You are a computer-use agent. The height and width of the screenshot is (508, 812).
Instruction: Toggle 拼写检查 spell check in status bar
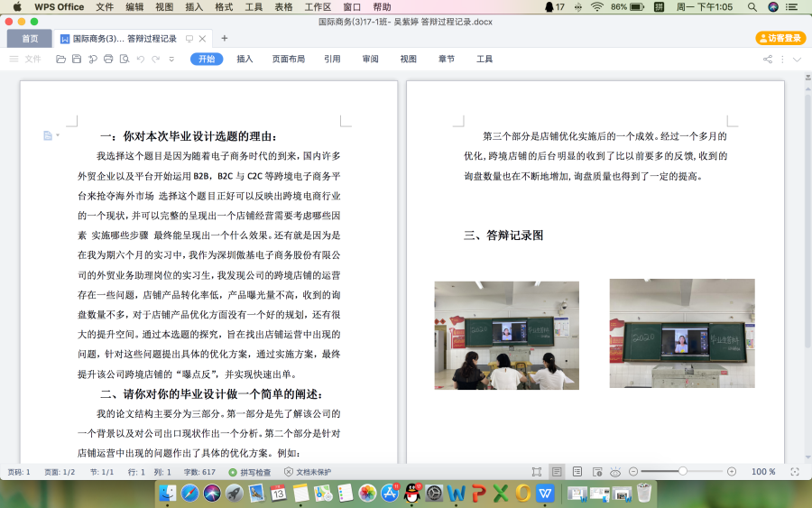coord(250,472)
